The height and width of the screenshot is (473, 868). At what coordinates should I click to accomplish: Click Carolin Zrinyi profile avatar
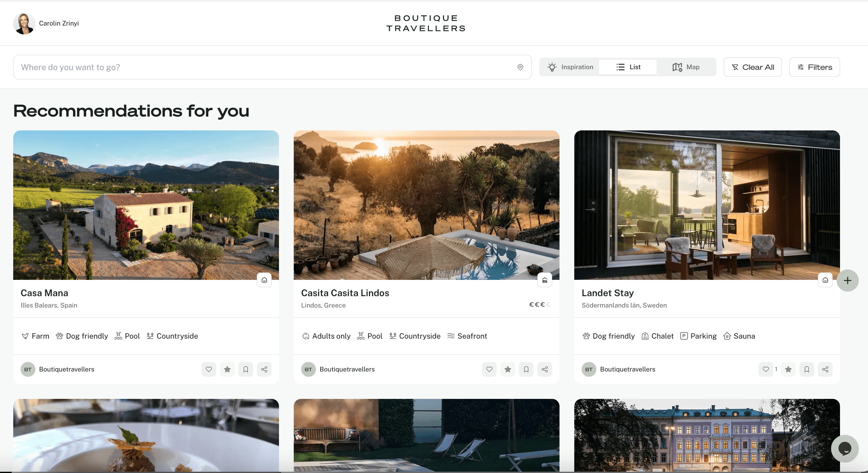click(x=24, y=23)
